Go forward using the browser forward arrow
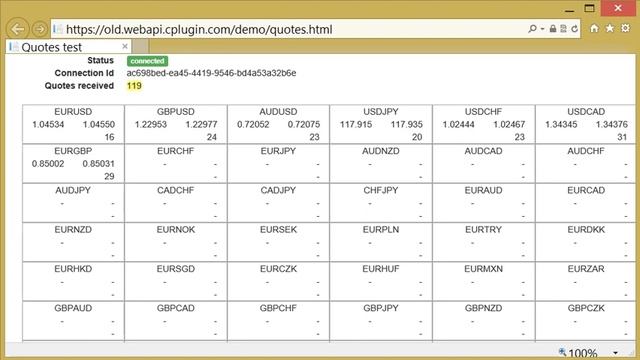 click(40, 29)
